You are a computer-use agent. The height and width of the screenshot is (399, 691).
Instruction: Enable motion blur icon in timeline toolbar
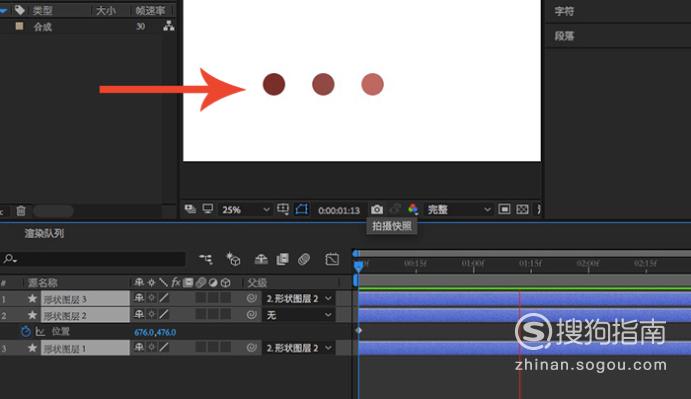tap(304, 259)
